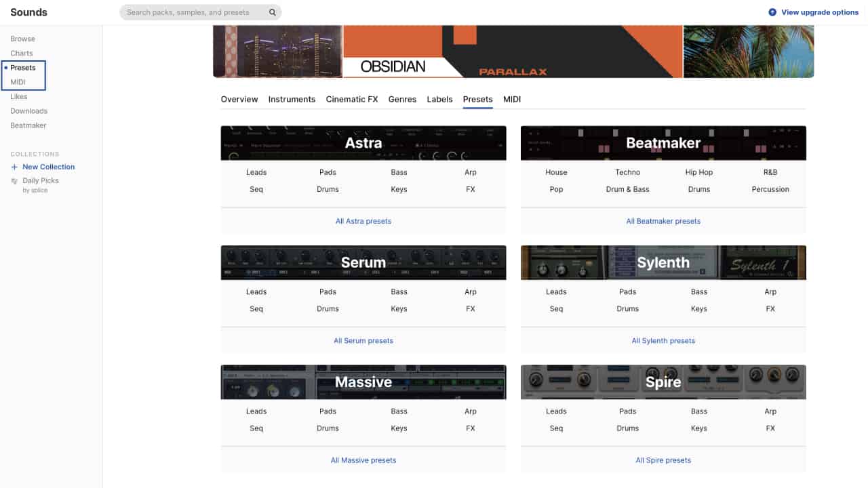Open Sylenth FX presets

[x=770, y=308]
